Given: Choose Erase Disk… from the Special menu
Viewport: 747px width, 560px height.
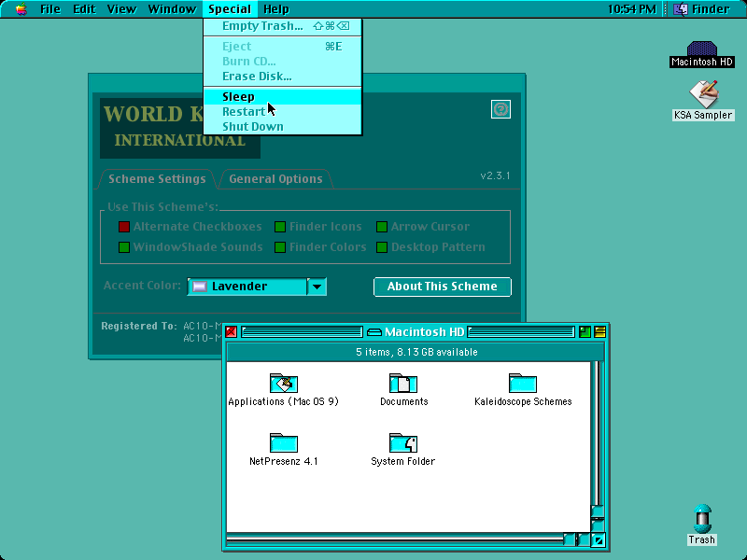Looking at the screenshot, I should click(283, 77).
